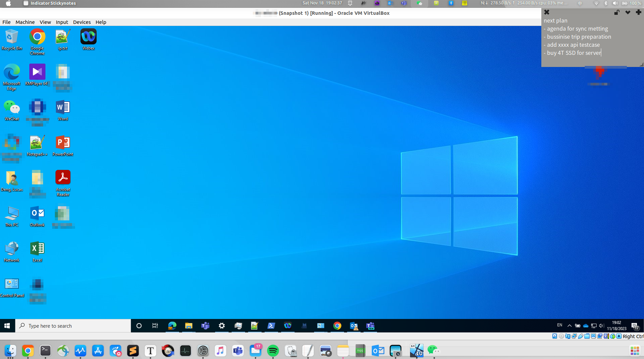Image resolution: width=644 pixels, height=359 pixels.
Task: Show hidden system tray icons
Action: (x=570, y=326)
